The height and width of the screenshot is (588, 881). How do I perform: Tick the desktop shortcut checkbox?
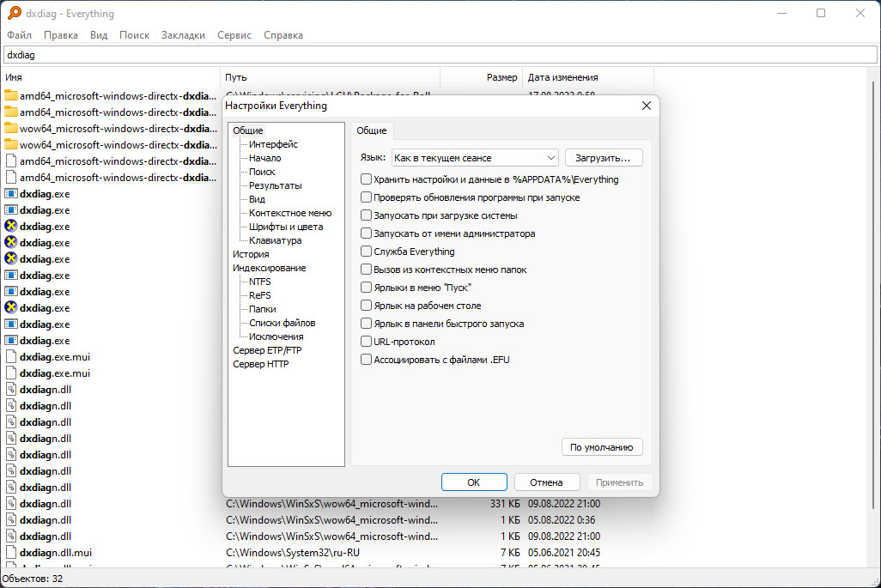click(x=367, y=306)
